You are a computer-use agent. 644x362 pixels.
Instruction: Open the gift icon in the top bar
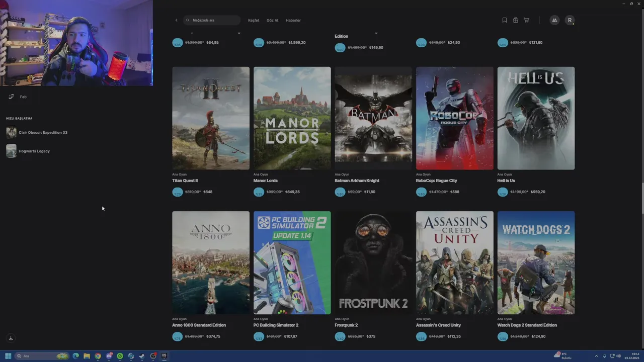pyautogui.click(x=516, y=20)
